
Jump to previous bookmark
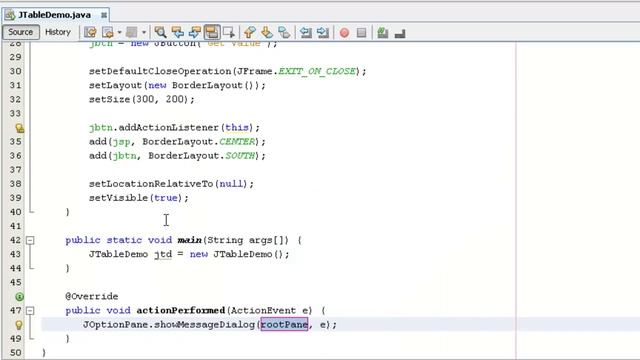[250, 32]
